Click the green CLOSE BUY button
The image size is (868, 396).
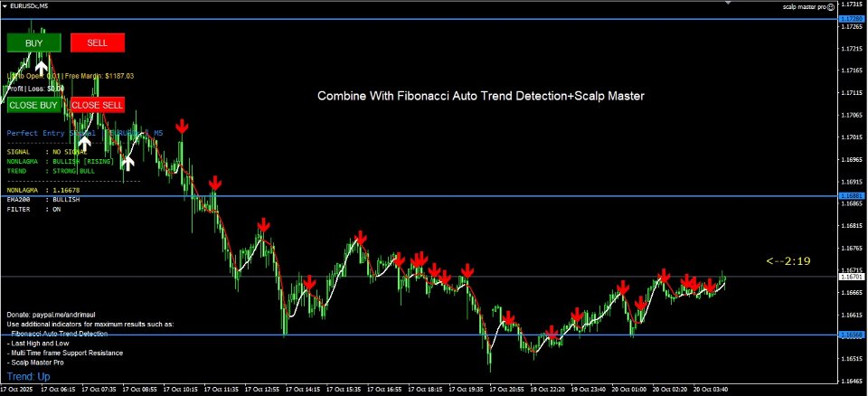coord(33,105)
